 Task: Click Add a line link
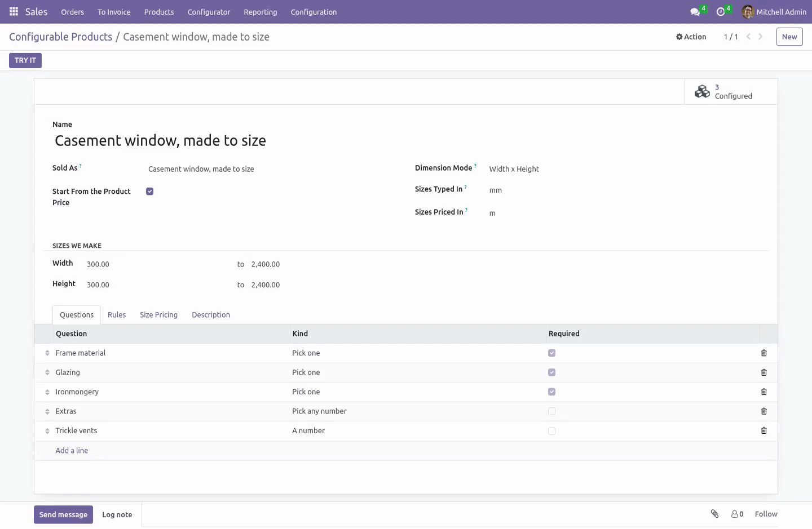pyautogui.click(x=72, y=451)
